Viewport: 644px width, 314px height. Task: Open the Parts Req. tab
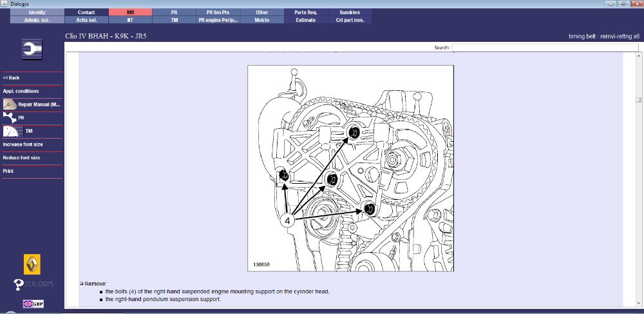(306, 12)
